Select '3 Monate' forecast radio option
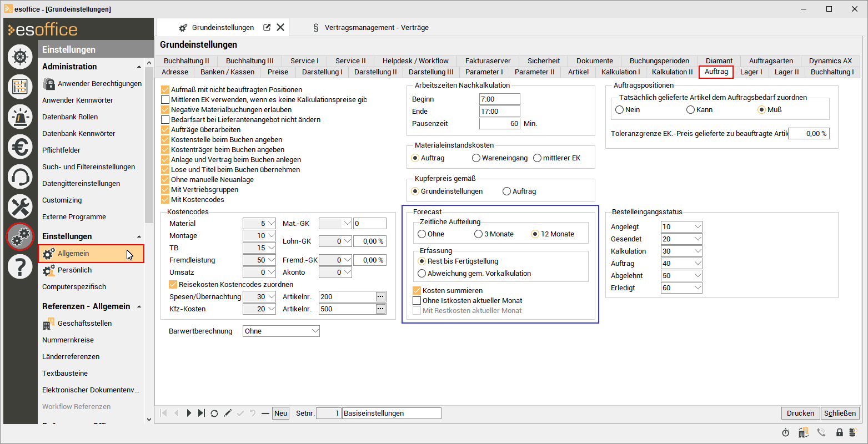The height and width of the screenshot is (444, 868). (478, 234)
